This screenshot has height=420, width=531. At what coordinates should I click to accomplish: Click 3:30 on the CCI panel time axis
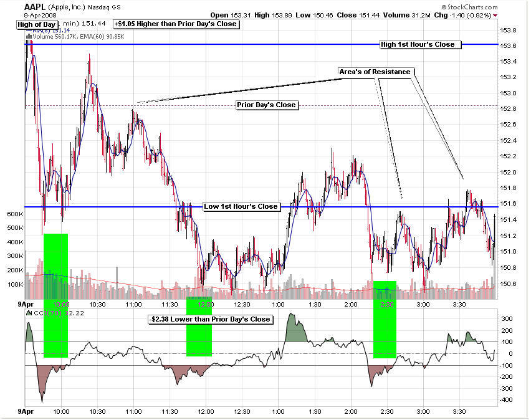click(x=459, y=412)
